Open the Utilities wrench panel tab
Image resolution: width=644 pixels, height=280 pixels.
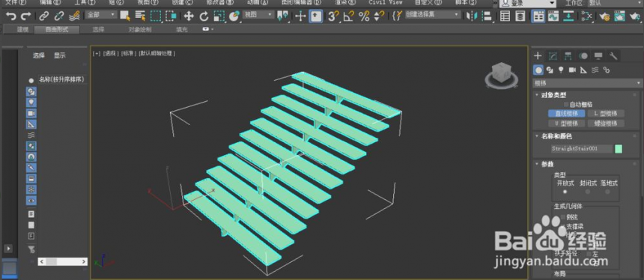(x=613, y=56)
